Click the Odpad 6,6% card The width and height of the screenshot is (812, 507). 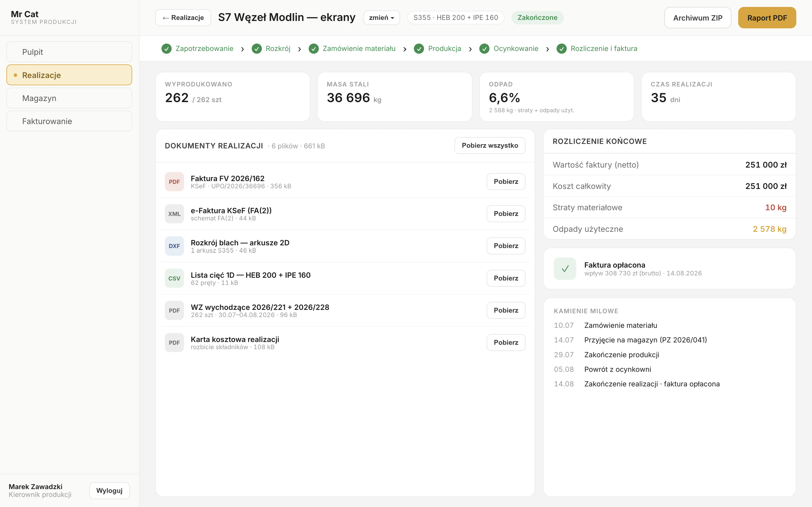pos(557,97)
